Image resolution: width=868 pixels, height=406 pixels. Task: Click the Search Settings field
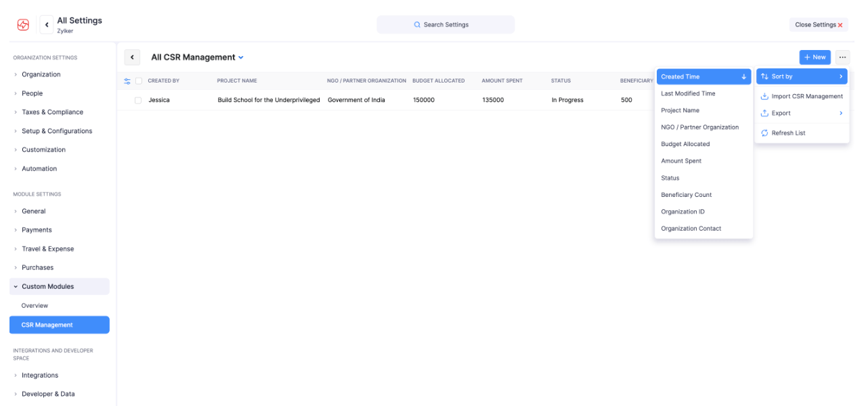tap(446, 25)
